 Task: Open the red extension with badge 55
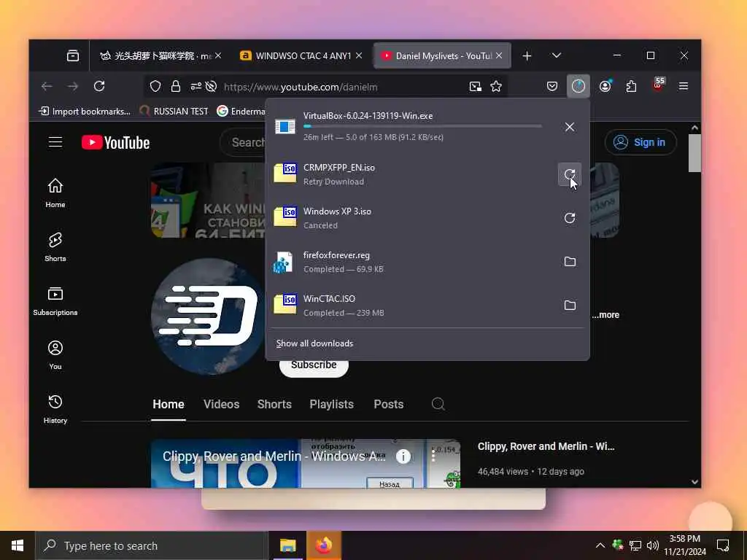point(658,85)
